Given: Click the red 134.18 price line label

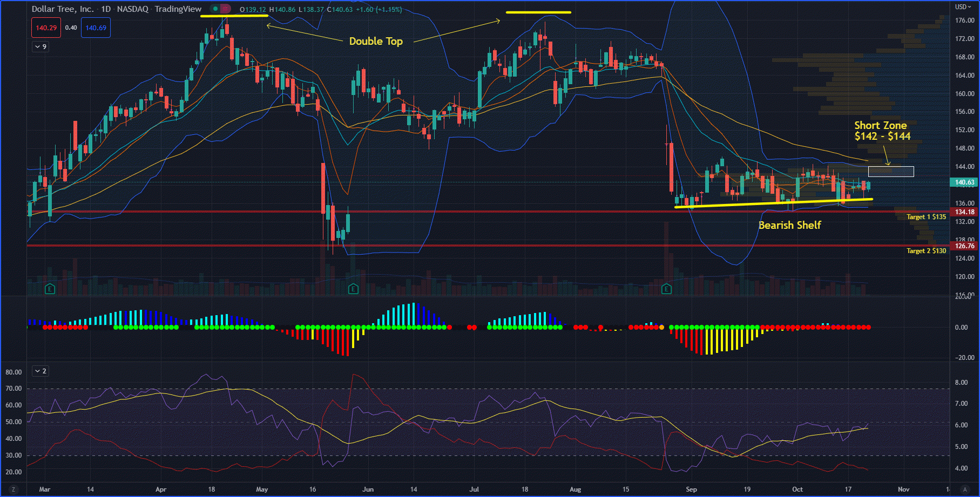Looking at the screenshot, I should tap(964, 212).
